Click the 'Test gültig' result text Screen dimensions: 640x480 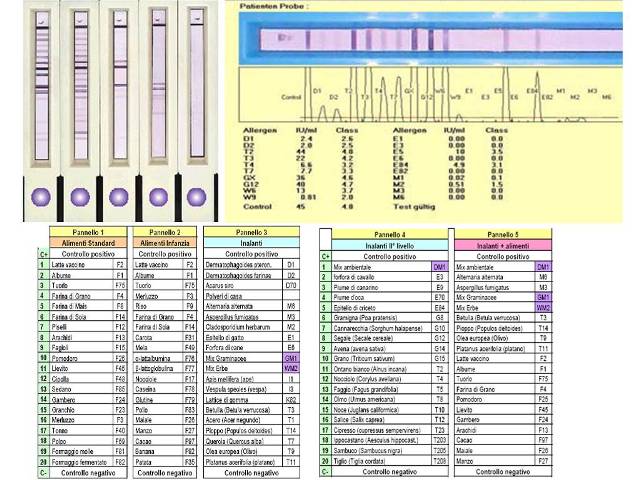(x=414, y=207)
